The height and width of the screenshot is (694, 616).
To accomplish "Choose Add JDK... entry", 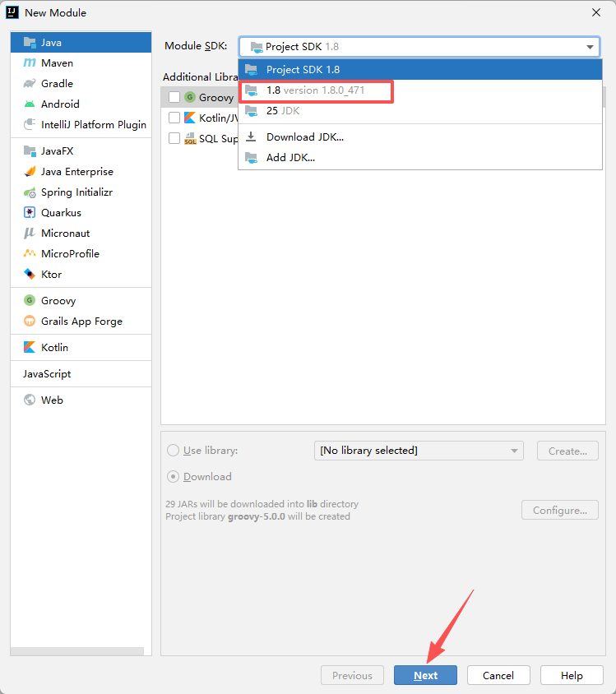I will [420, 158].
